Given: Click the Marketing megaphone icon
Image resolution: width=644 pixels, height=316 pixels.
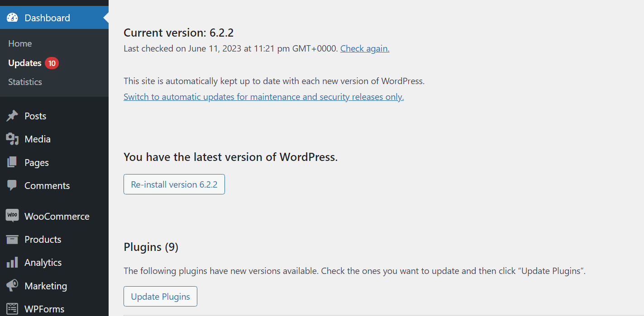Looking at the screenshot, I should 12,286.
